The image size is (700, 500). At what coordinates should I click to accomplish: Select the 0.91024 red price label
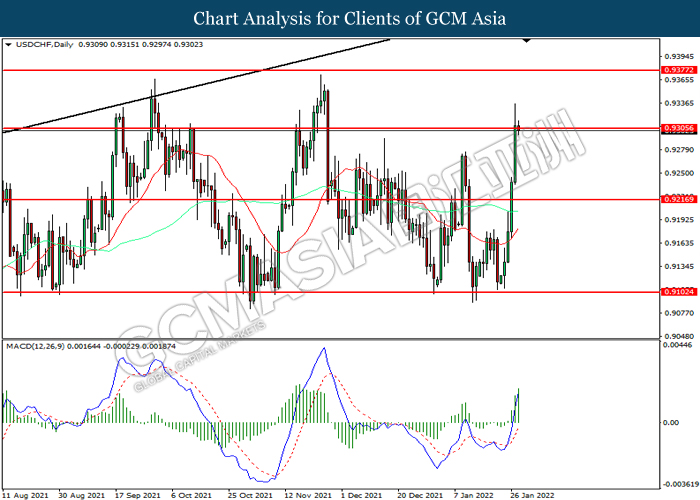(679, 292)
